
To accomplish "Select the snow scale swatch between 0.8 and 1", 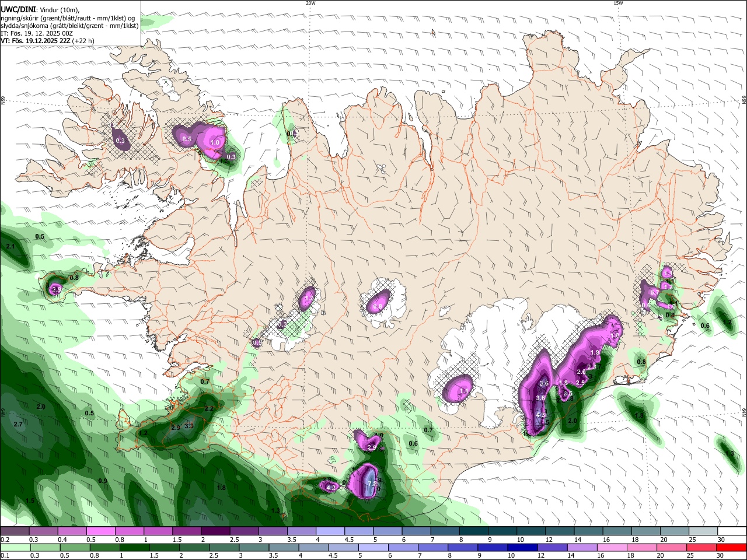I will [x=130, y=531].
